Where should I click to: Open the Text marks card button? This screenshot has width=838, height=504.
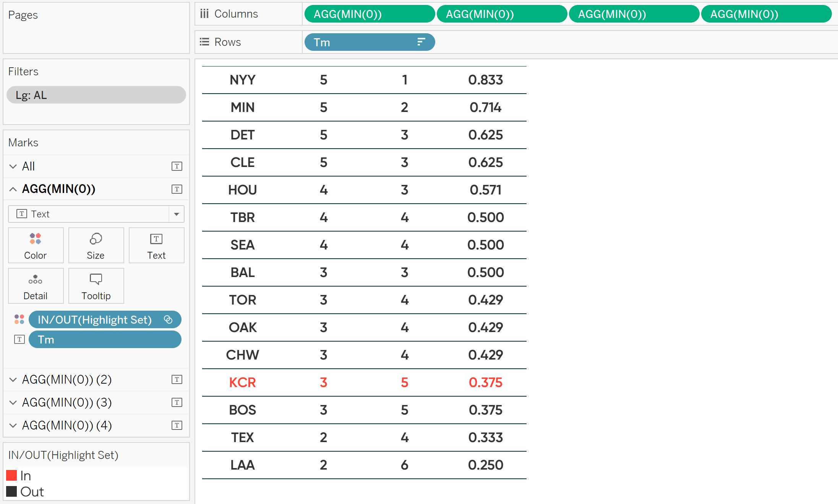point(156,245)
